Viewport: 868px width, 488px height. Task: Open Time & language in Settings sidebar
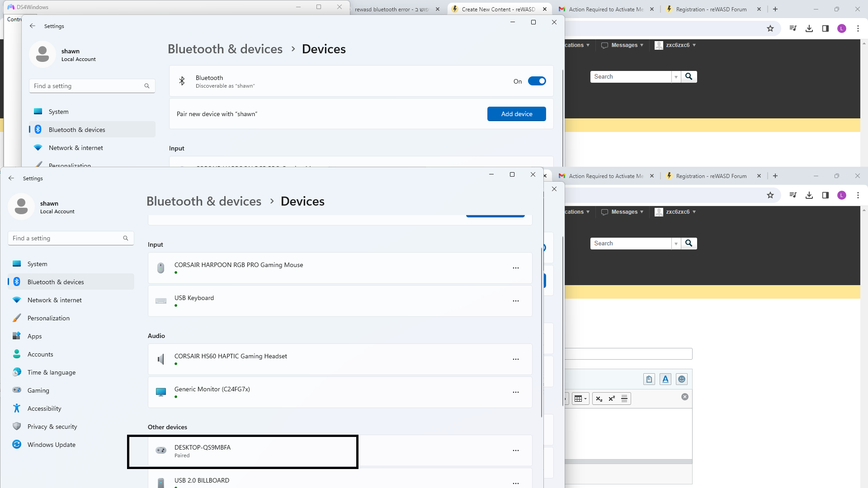click(71, 372)
